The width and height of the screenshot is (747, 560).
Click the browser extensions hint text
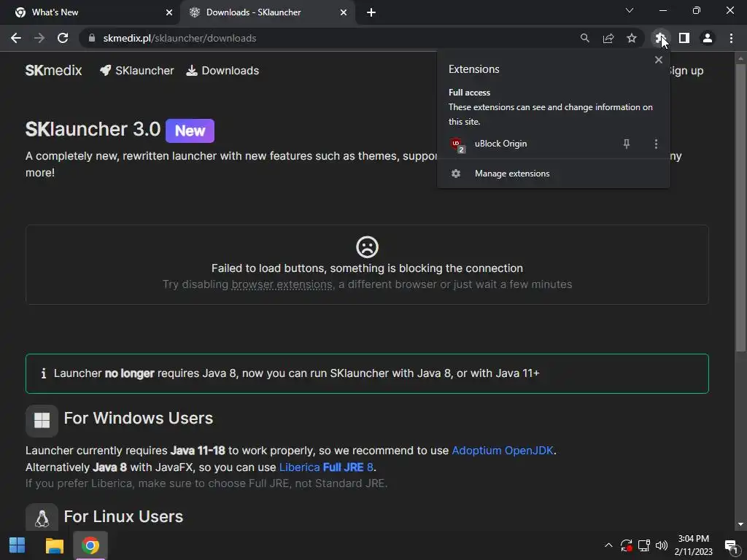click(282, 284)
